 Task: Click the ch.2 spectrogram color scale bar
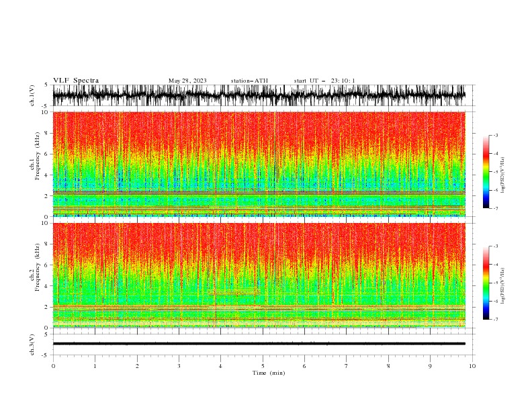click(486, 283)
